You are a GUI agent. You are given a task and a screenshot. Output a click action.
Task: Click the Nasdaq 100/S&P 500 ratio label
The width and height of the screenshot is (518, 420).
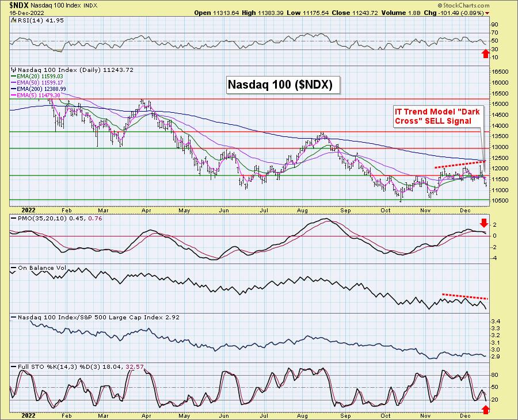(x=98, y=318)
